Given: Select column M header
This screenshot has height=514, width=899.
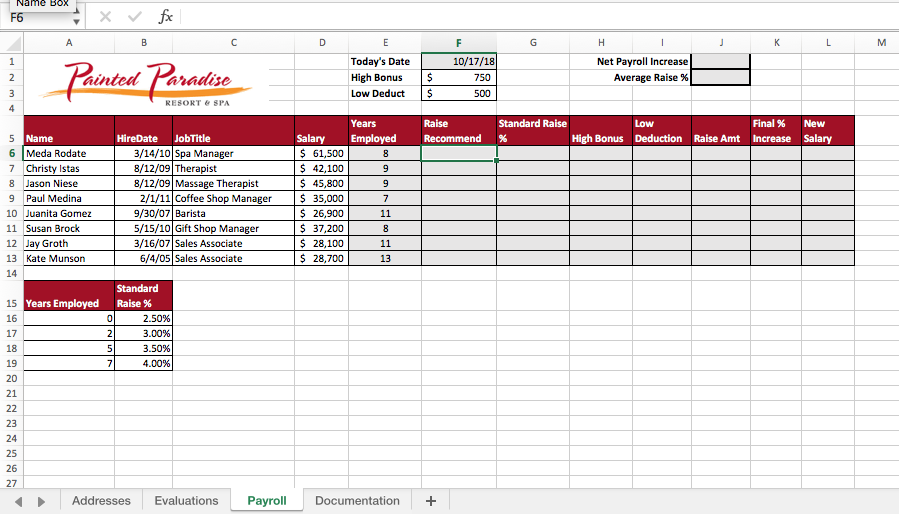Looking at the screenshot, I should 881,42.
